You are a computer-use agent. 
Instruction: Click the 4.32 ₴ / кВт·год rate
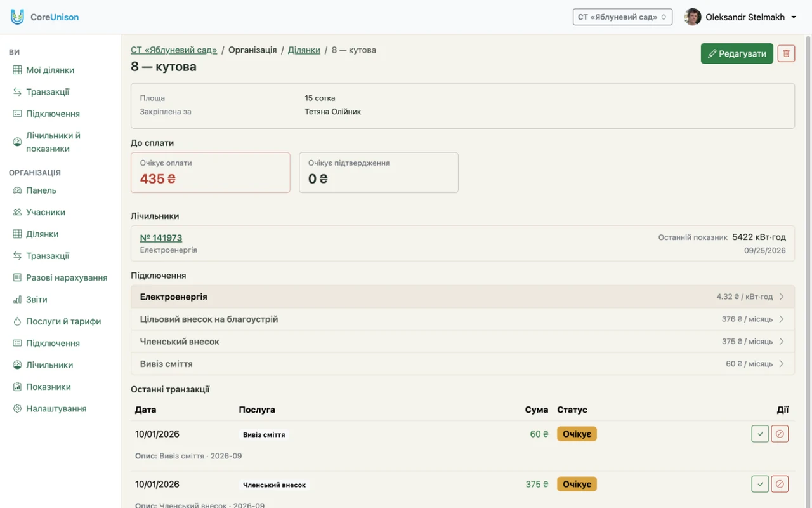[x=745, y=297]
